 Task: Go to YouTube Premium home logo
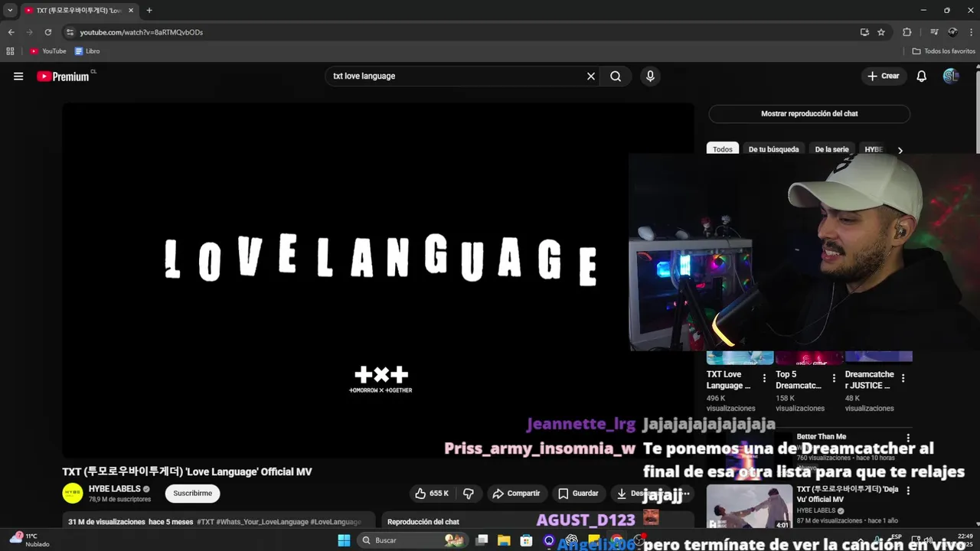point(64,76)
